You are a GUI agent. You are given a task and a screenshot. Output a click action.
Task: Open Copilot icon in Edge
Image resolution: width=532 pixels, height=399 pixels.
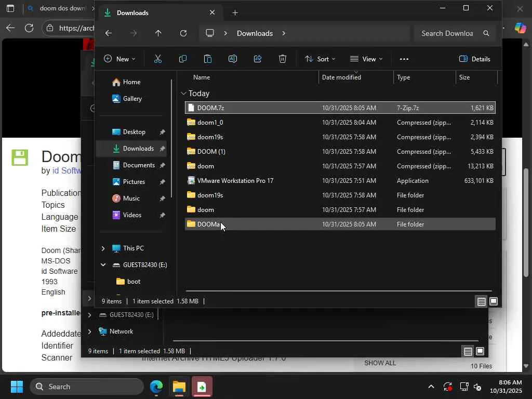(520, 28)
